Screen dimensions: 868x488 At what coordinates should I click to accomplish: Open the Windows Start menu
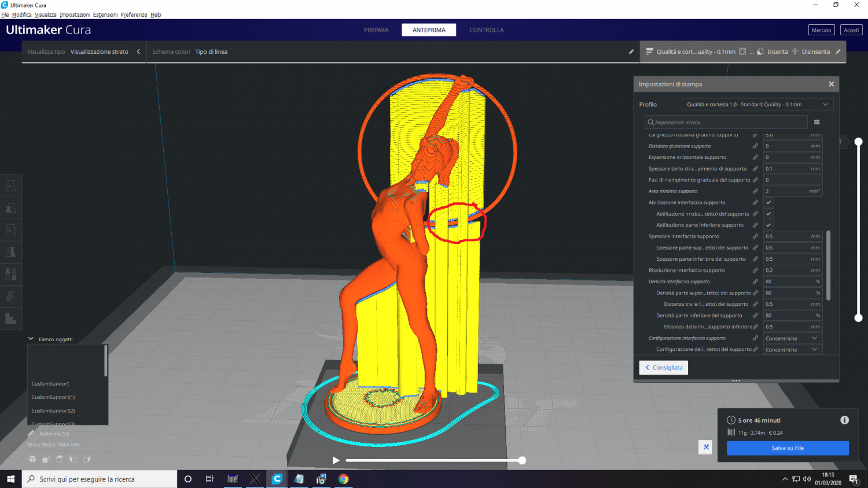tap(10, 479)
